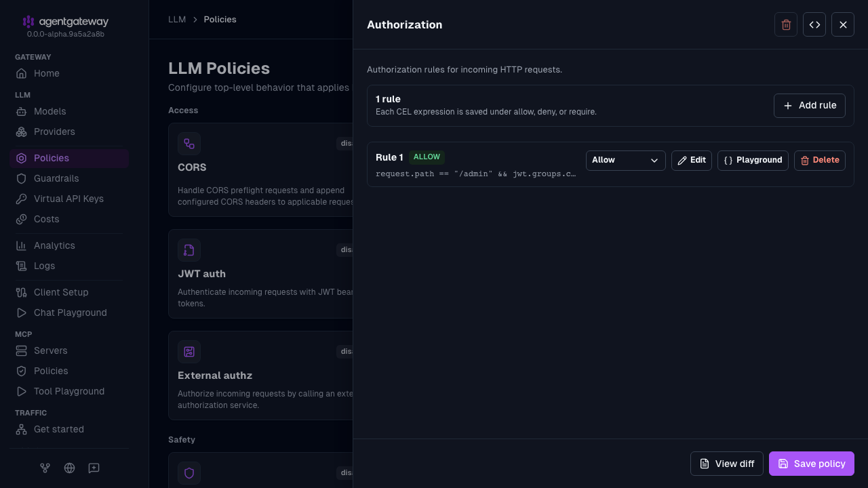Click the Rule 1 CEL expression text

pos(476,174)
